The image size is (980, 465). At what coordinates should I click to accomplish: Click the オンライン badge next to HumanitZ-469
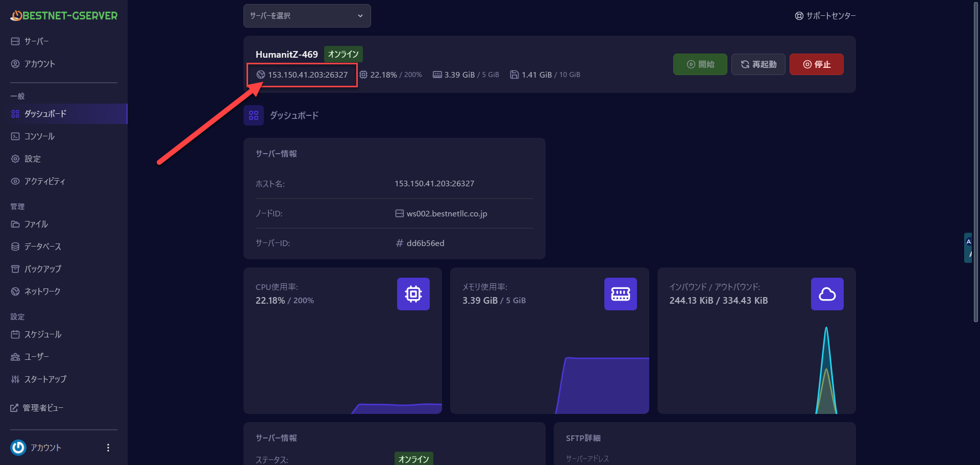(x=344, y=54)
